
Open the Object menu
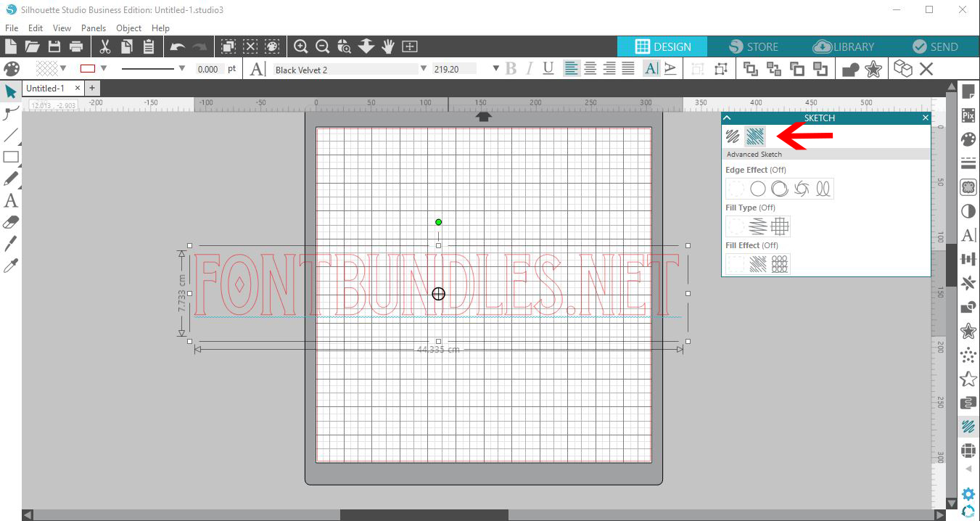(129, 28)
